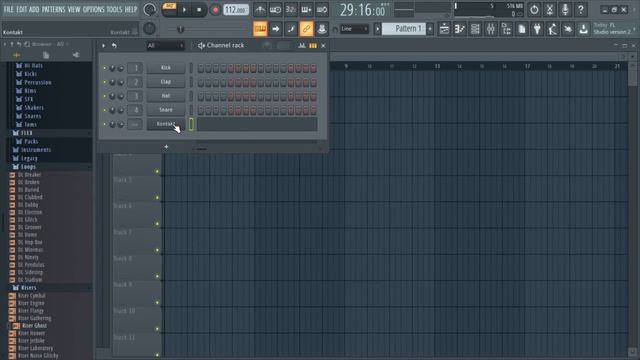Click the undo history power icon
Image resolution: width=640 pixels, height=360 pixels.
534,9
